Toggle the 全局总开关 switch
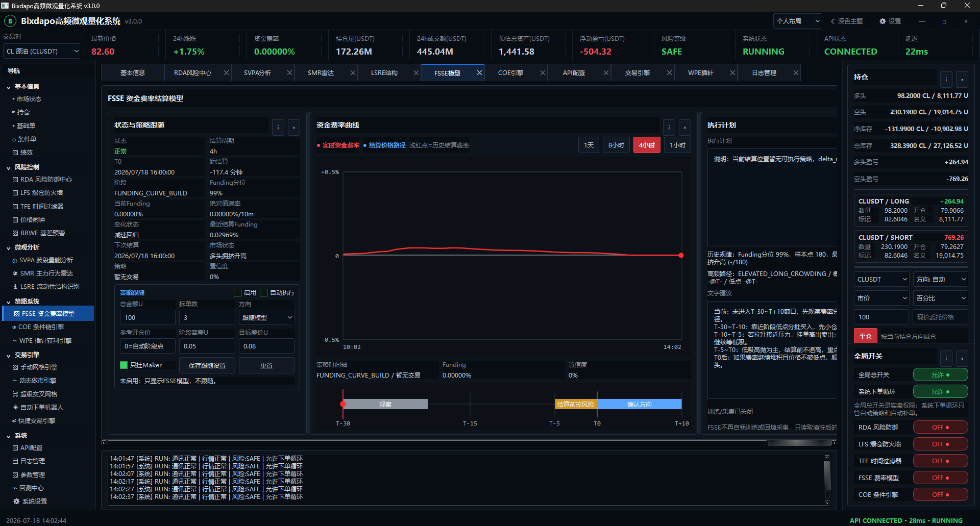980x526 pixels. 940,375
